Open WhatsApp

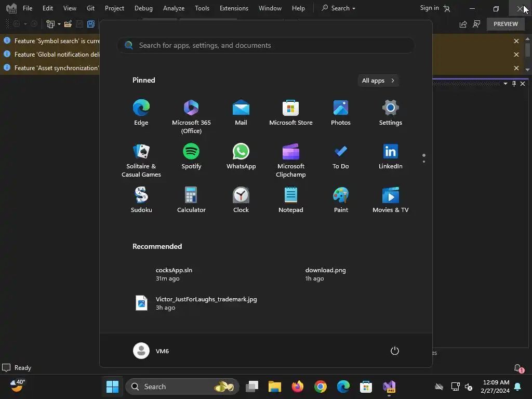(x=241, y=156)
